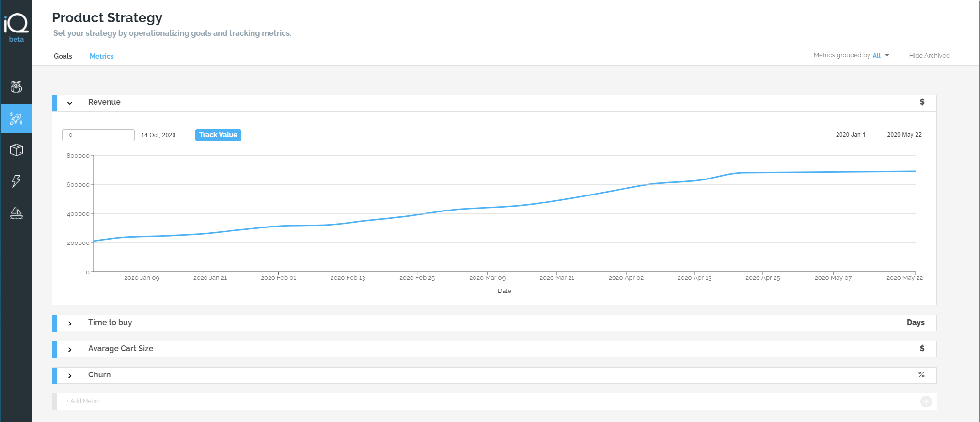This screenshot has width=980, height=422.
Task: Switch to the Goals tab
Action: coord(63,56)
